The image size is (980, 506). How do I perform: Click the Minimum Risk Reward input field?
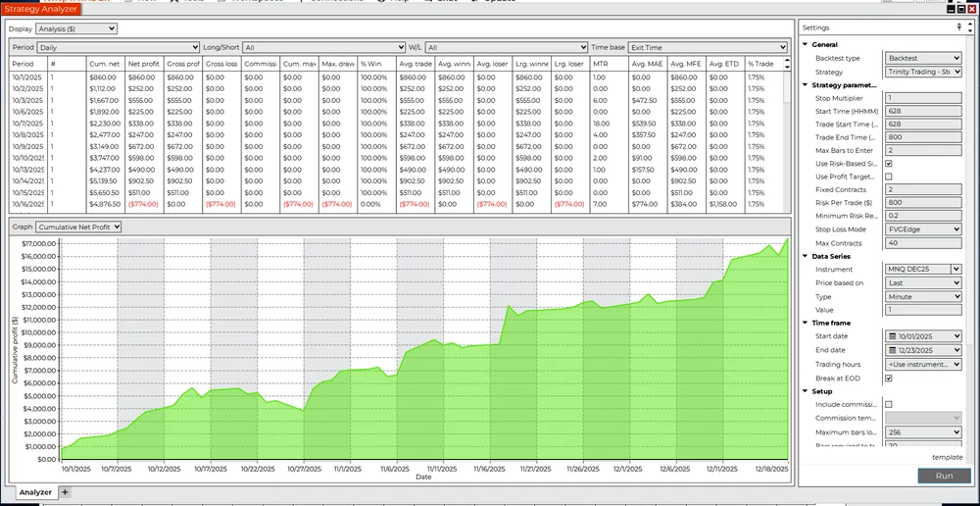923,216
